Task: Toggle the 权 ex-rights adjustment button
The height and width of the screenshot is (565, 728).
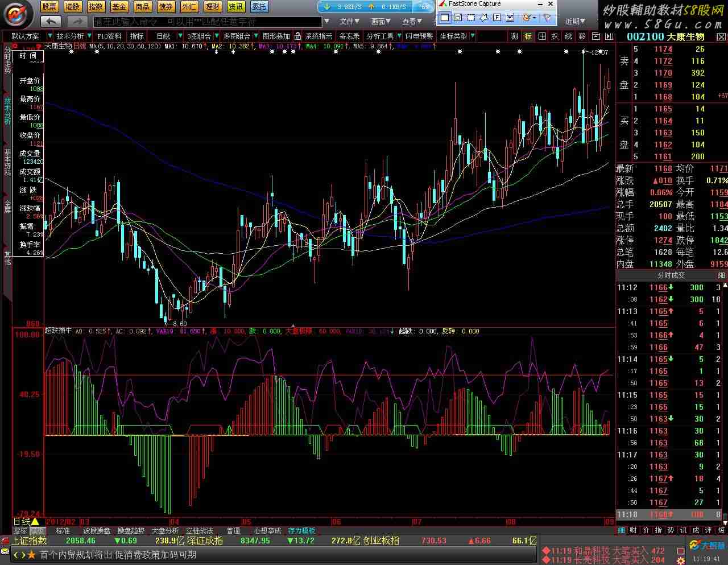Action: click(x=555, y=36)
